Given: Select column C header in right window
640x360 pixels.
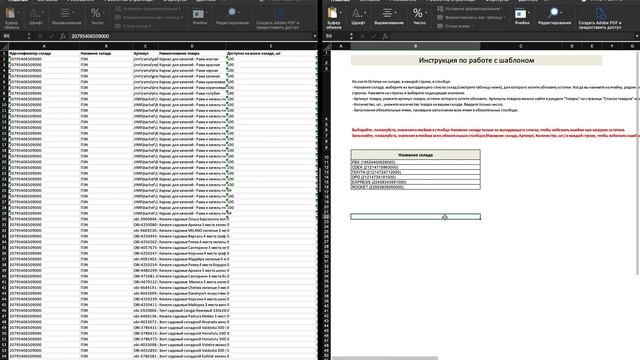Looking at the screenshot, I should pyautogui.click(x=521, y=46).
